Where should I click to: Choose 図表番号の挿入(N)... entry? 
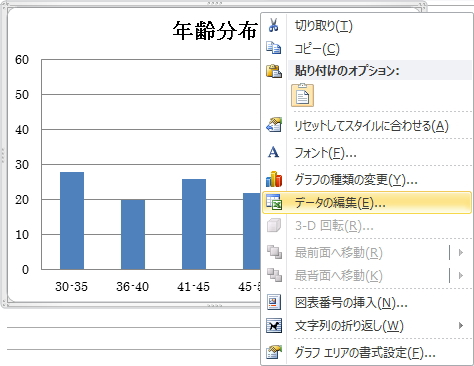tap(367, 303)
